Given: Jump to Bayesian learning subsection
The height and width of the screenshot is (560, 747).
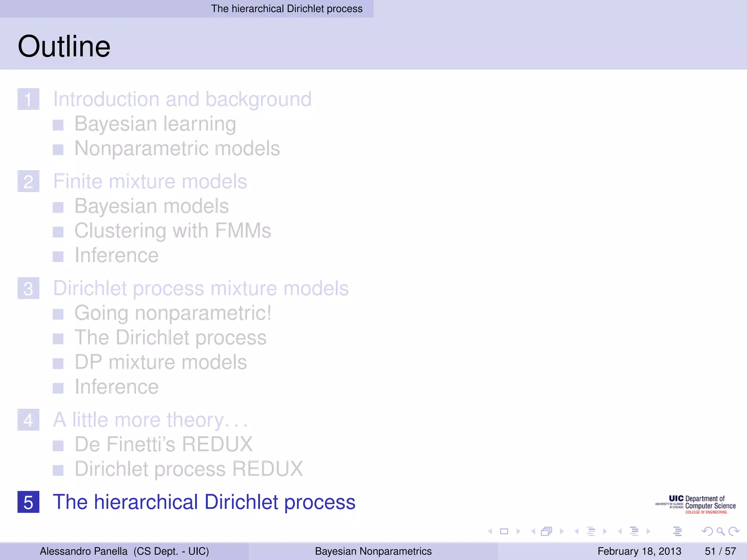Looking at the screenshot, I should (155, 124).
